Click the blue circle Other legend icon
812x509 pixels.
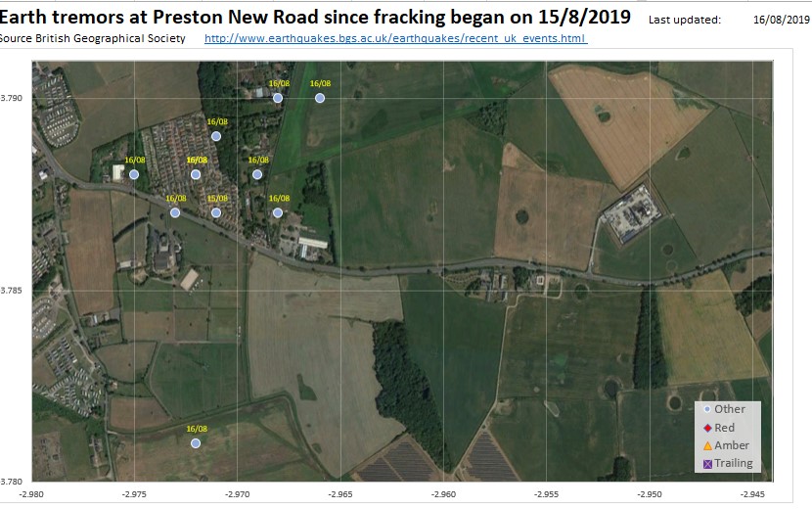[x=706, y=409]
